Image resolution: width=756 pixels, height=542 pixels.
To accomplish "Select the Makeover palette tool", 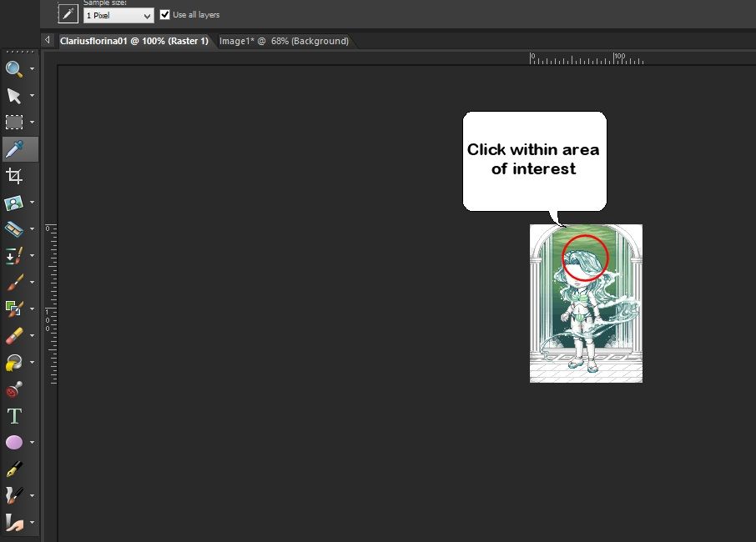I will click(x=14, y=229).
